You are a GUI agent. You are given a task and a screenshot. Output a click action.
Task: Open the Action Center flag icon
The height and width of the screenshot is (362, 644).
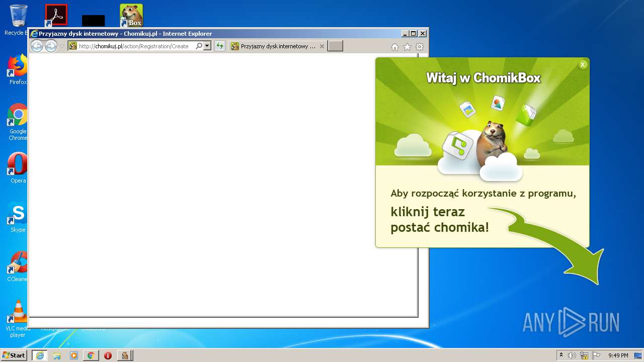(596, 355)
